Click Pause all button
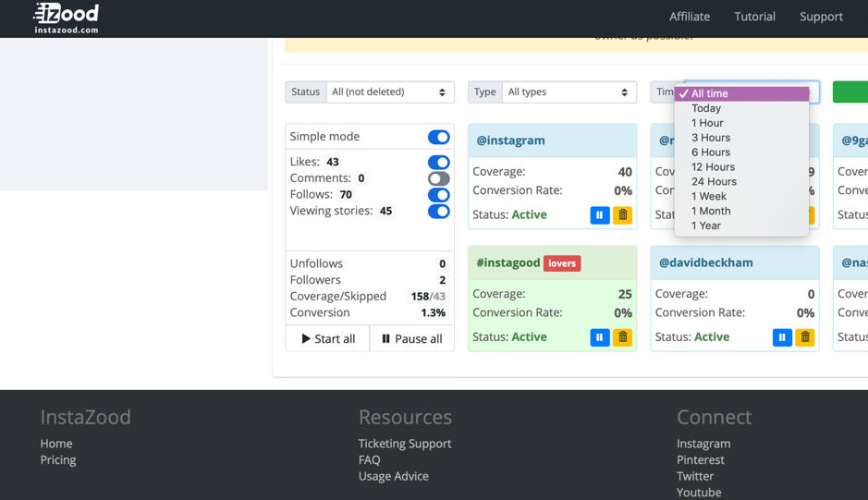Screen dimensions: 868x500 [x=412, y=339]
